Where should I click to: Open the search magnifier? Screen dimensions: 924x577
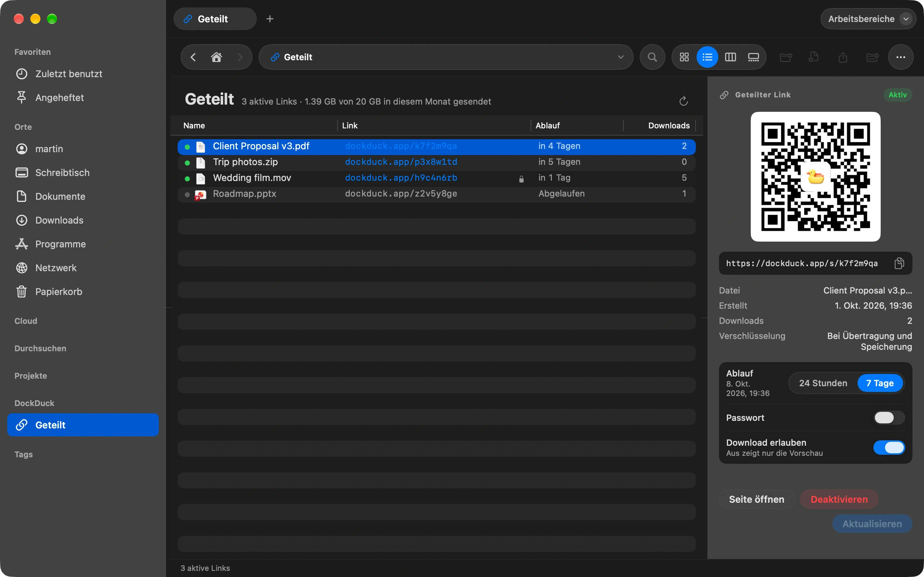click(x=653, y=57)
